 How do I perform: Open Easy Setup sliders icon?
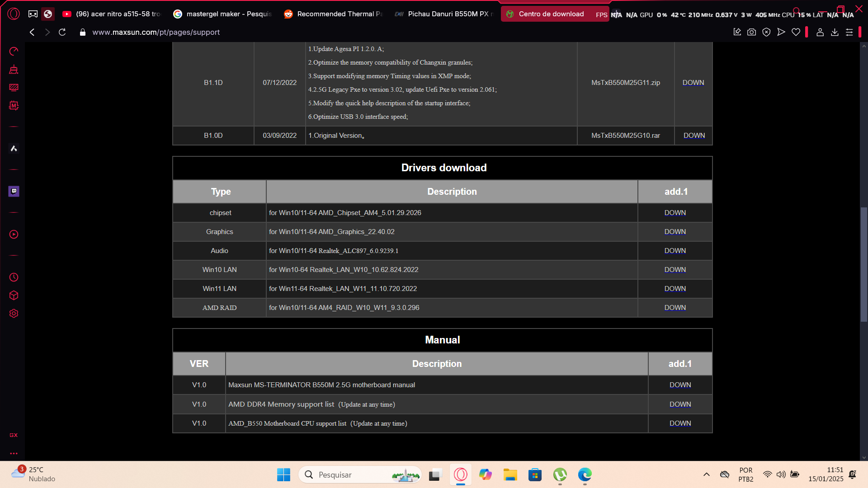[849, 32]
